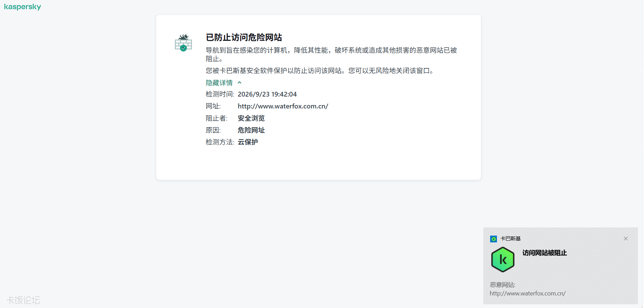Click the 卡巴斯基 label in notification header
Image resolution: width=644 pixels, height=308 pixels.
click(x=511, y=239)
